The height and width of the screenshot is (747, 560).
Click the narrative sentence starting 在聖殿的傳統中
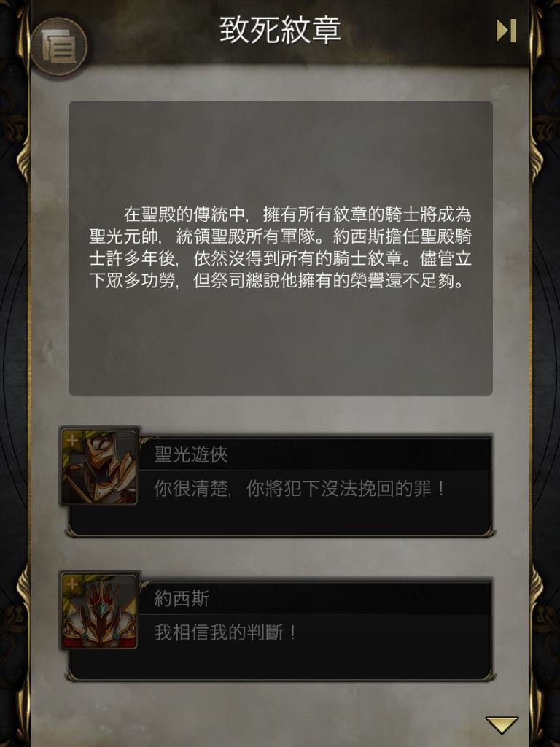[x=297, y=214]
